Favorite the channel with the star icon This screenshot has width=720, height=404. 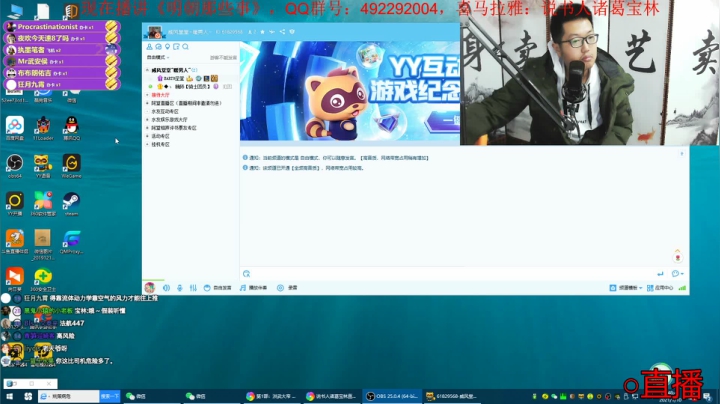[262, 32]
